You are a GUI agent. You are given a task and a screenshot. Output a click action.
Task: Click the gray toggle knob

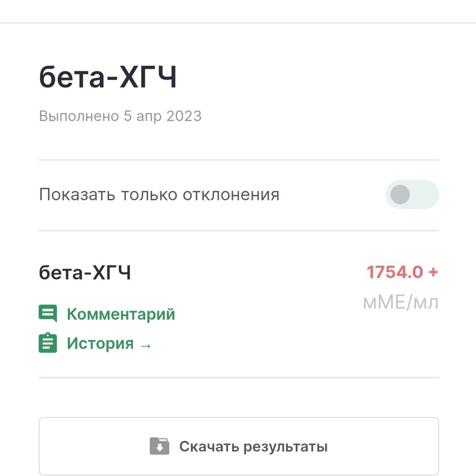click(401, 194)
